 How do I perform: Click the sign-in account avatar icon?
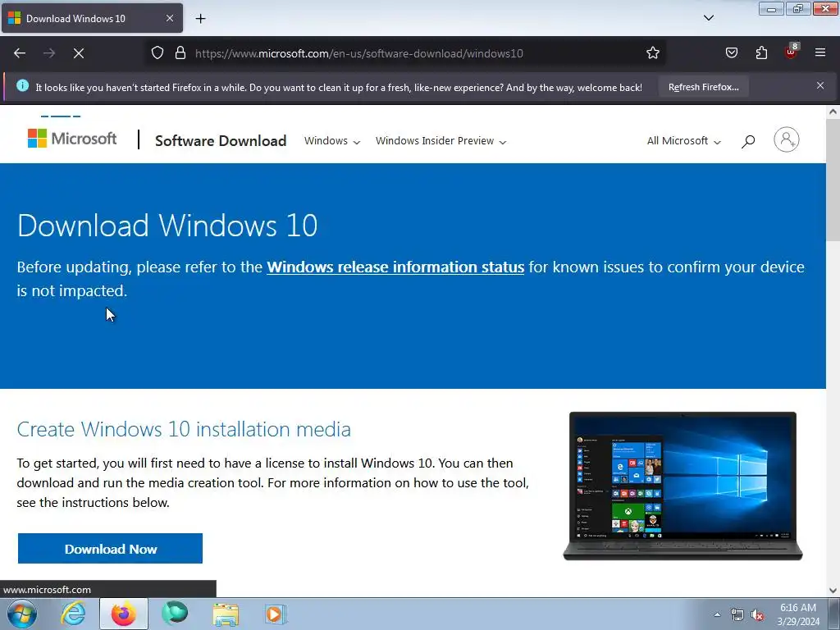[x=787, y=139]
